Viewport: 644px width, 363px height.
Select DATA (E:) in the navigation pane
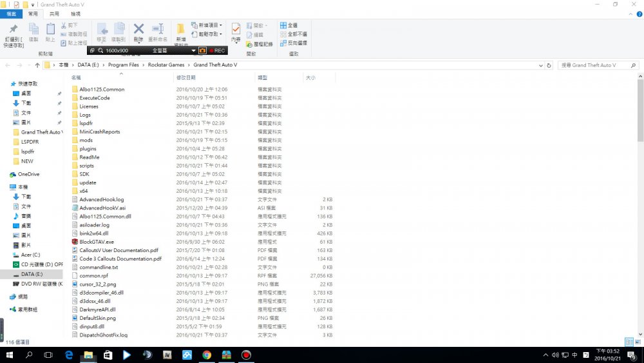(32, 274)
